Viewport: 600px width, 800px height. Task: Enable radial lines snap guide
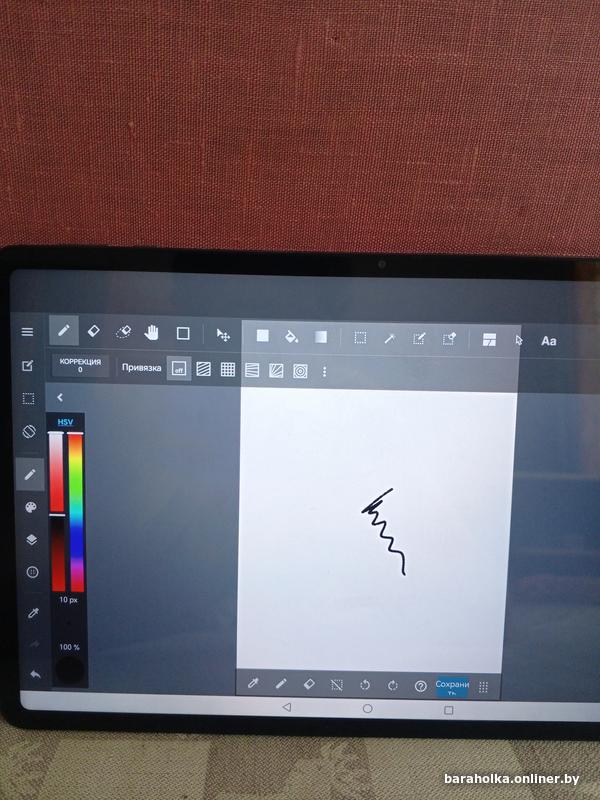[x=276, y=370]
